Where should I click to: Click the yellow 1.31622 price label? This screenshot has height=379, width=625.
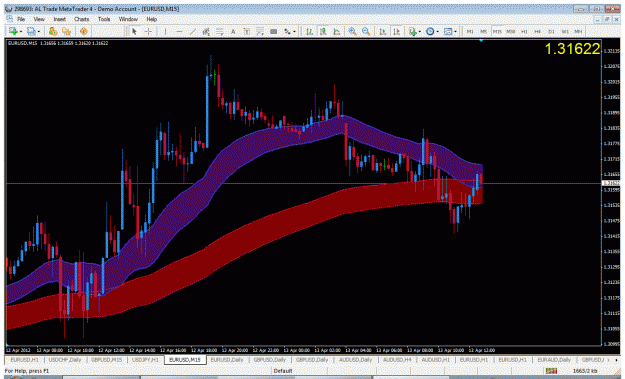pyautogui.click(x=572, y=49)
